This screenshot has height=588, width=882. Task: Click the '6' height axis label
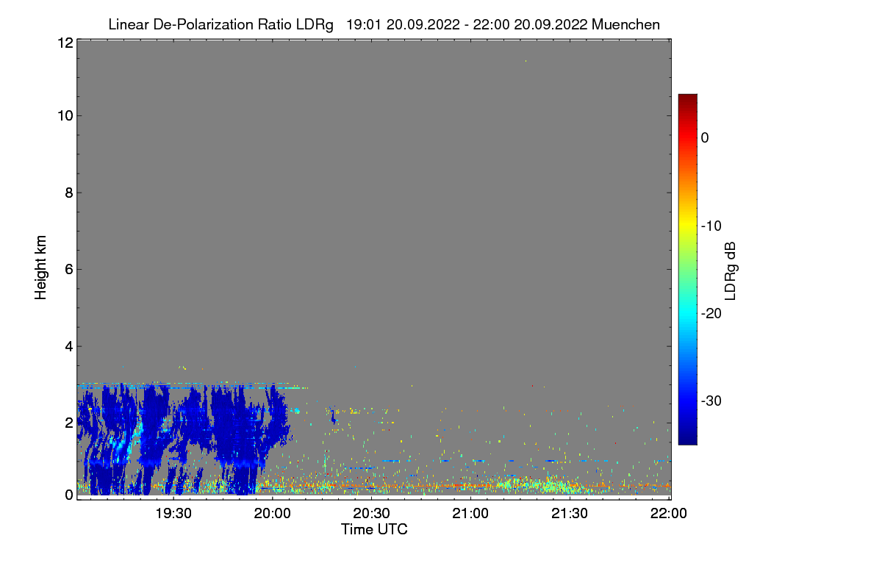[68, 269]
